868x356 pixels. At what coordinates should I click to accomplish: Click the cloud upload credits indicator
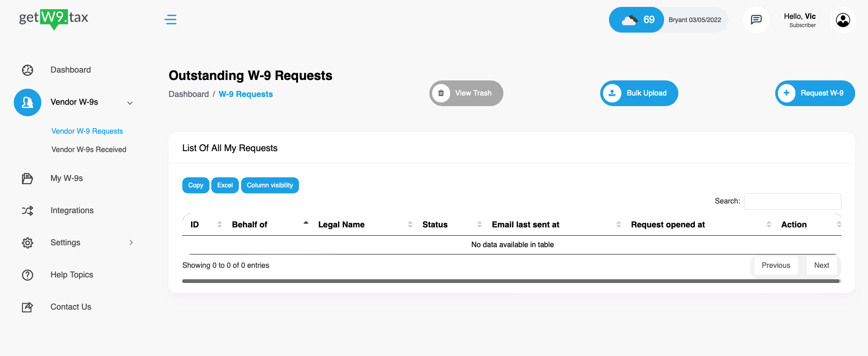pos(636,20)
